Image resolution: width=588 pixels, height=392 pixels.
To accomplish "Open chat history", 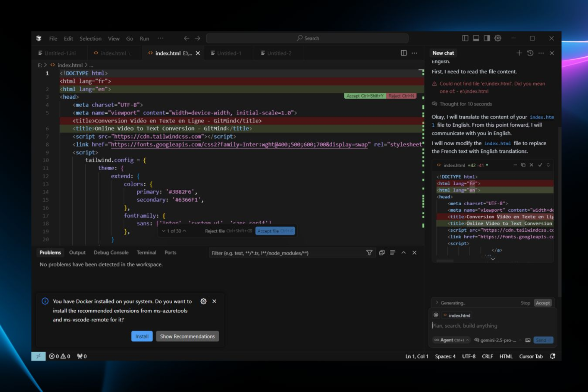I will tap(530, 53).
